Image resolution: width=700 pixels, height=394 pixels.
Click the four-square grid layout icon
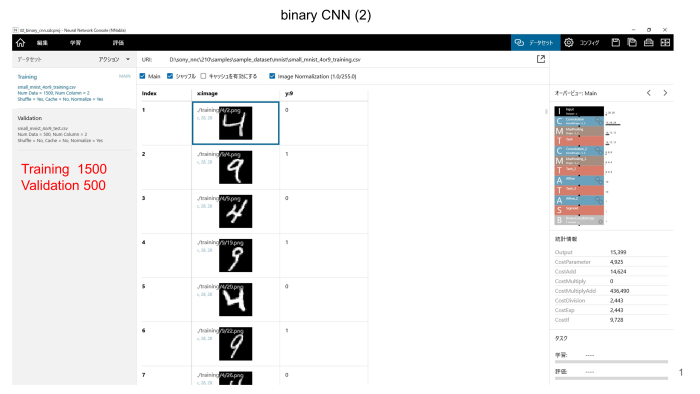[x=665, y=43]
